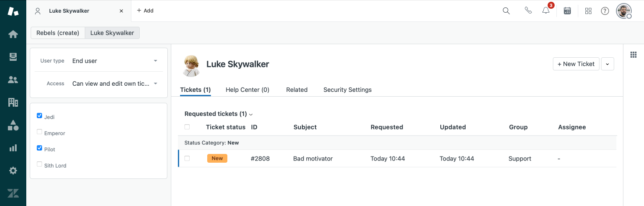The height and width of the screenshot is (206, 644).
Task: Switch to Help Center (0) tab
Action: pyautogui.click(x=248, y=90)
